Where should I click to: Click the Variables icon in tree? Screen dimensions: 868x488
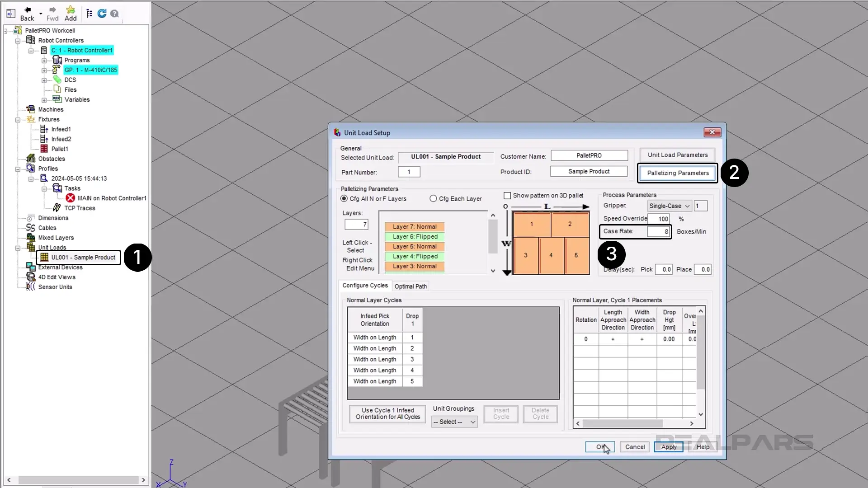[x=57, y=99]
